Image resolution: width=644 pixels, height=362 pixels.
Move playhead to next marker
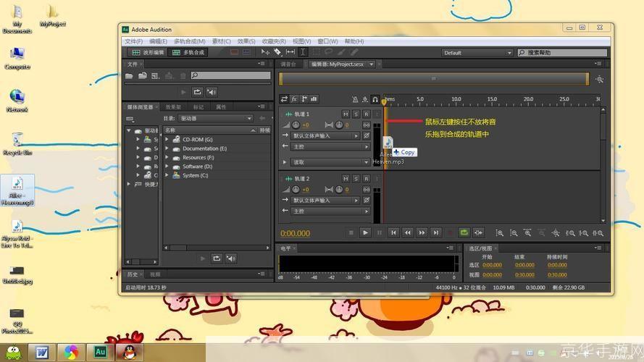click(436, 232)
